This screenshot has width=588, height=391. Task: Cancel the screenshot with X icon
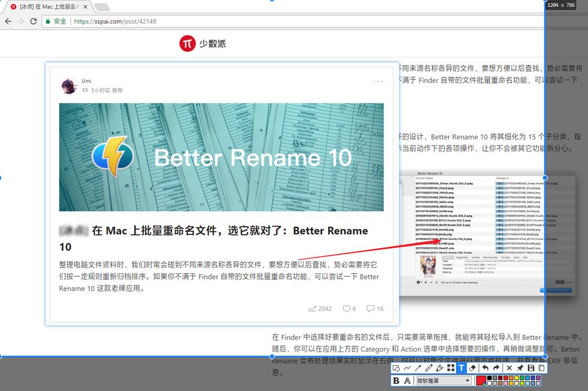(509, 368)
